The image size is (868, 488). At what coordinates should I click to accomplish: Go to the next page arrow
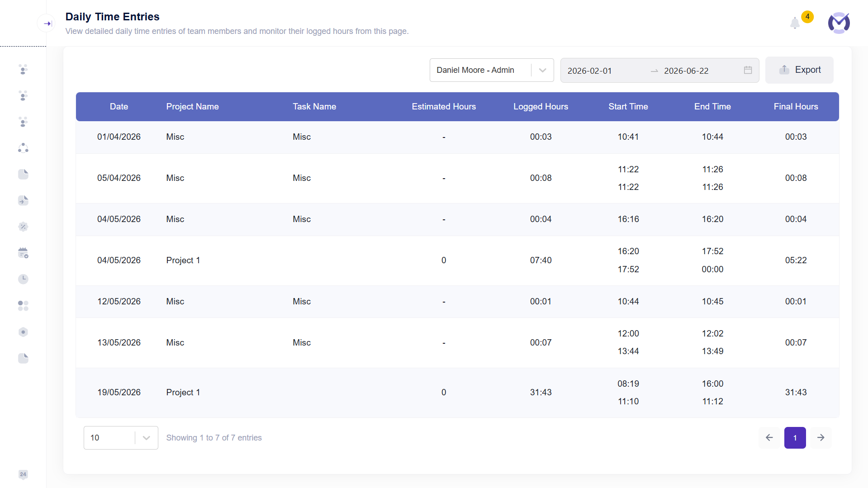coord(821,438)
